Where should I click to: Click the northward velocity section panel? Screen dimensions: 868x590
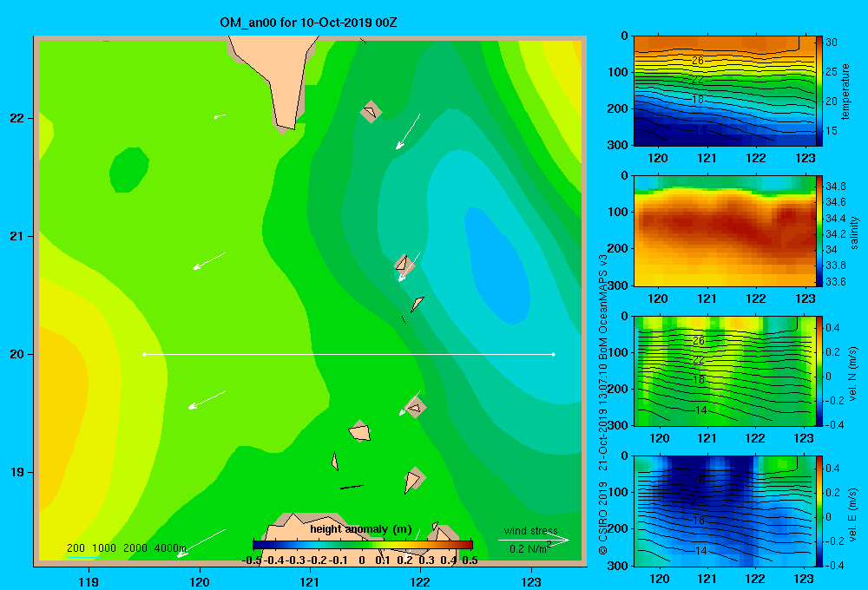[724, 370]
